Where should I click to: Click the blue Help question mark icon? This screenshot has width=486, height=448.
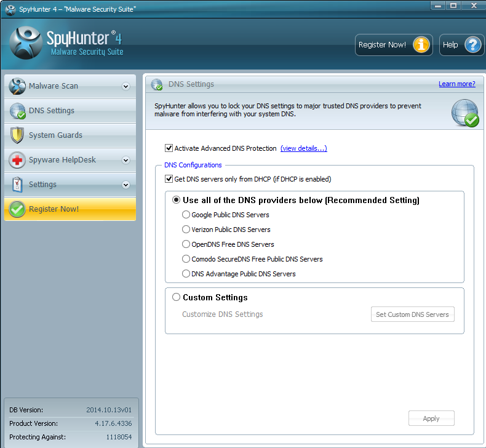tap(472, 45)
